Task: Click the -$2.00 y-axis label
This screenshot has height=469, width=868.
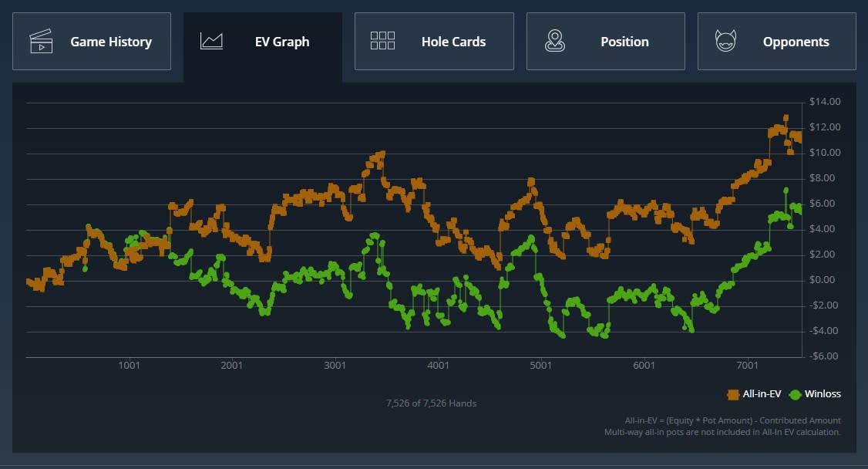Action: (824, 305)
